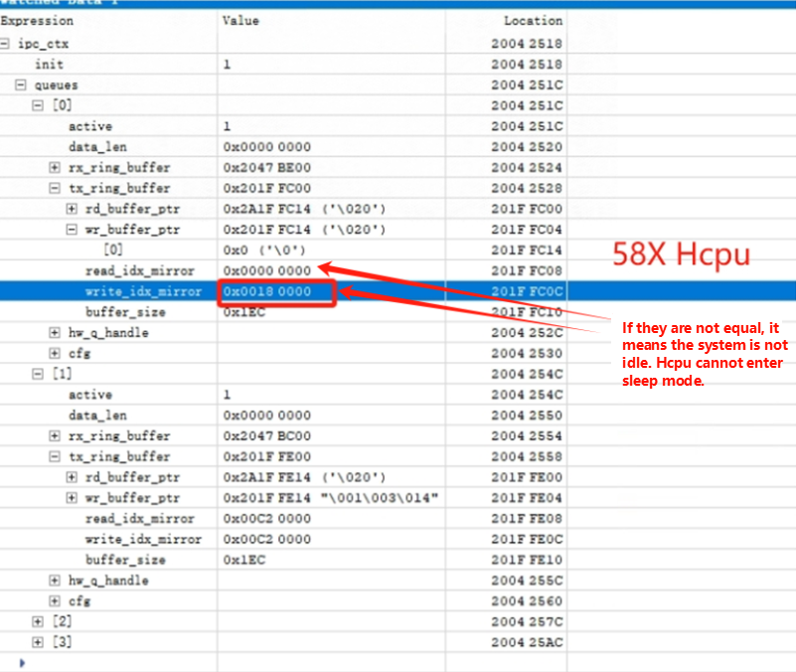Select the highlighted write_idx_mirror row
This screenshot has height=672, width=796.
coord(143,291)
